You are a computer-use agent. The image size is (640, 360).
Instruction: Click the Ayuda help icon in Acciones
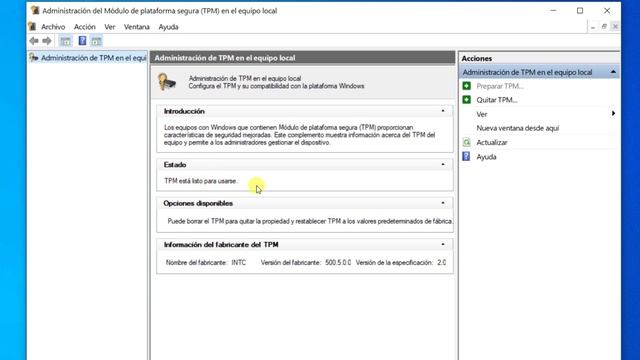click(x=467, y=156)
